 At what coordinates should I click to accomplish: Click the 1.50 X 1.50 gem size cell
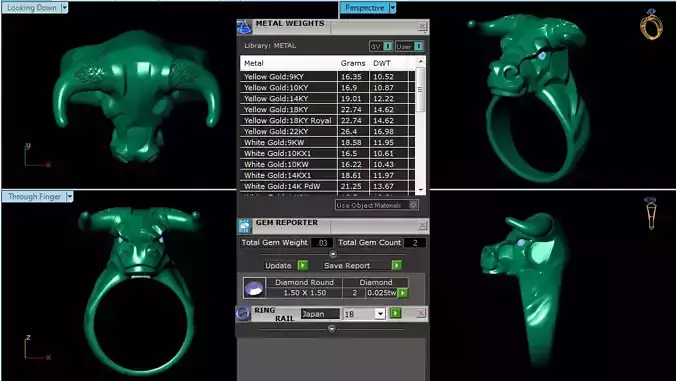pyautogui.click(x=304, y=293)
